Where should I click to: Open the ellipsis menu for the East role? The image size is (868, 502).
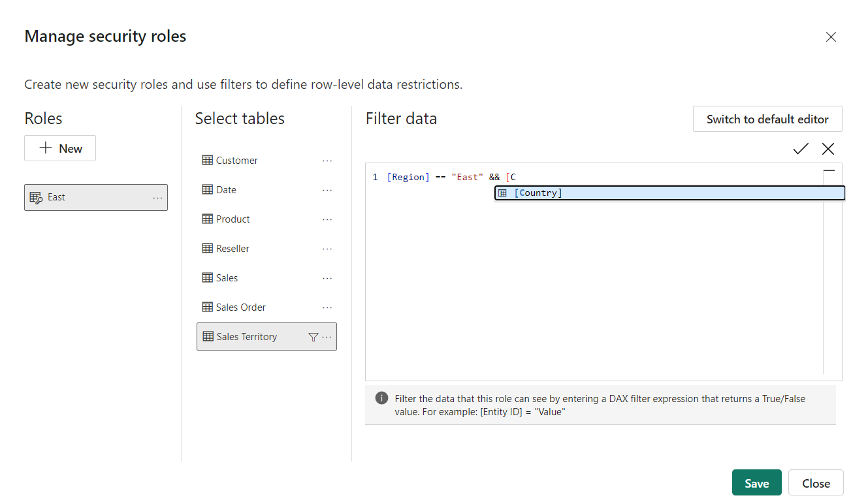[x=157, y=197]
